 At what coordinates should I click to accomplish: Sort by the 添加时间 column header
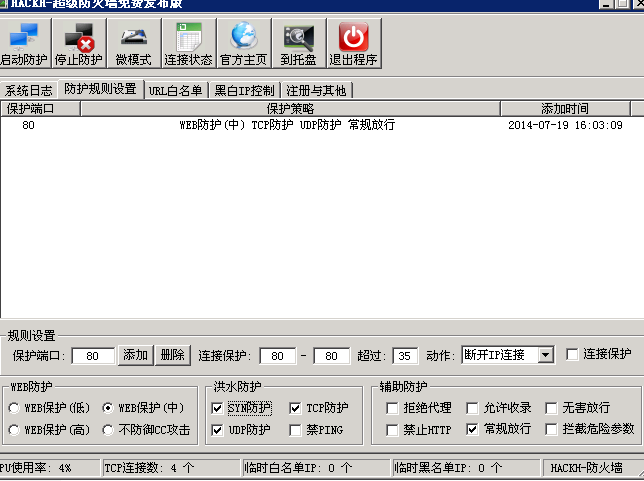point(565,109)
